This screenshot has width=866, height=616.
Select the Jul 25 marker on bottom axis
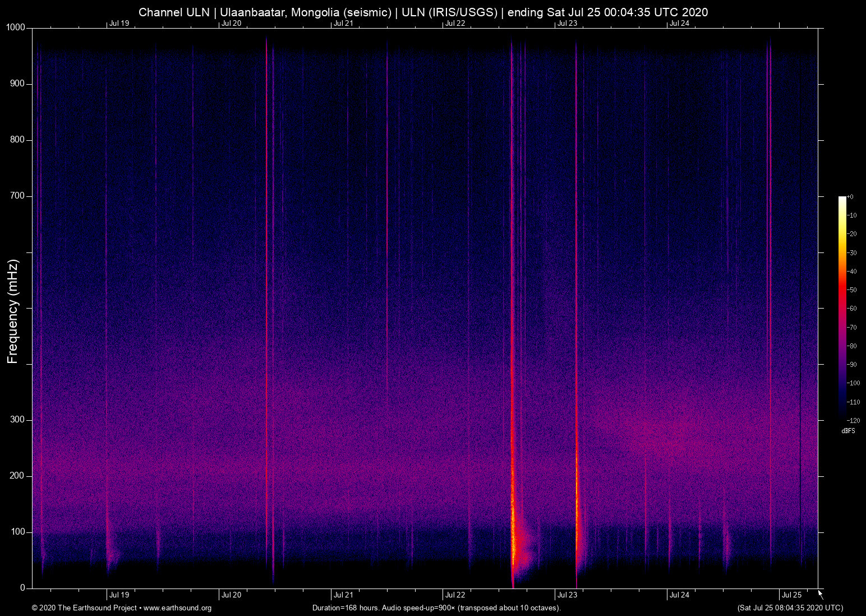[x=791, y=595]
